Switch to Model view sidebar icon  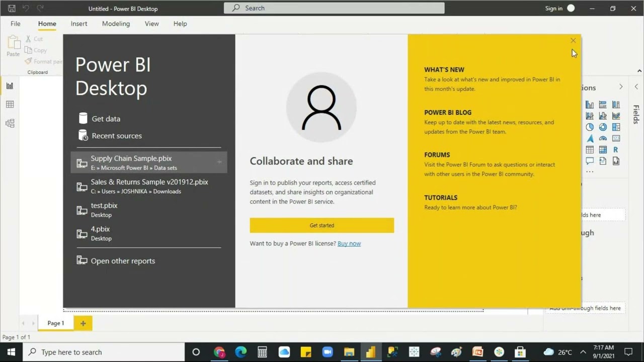tap(10, 123)
